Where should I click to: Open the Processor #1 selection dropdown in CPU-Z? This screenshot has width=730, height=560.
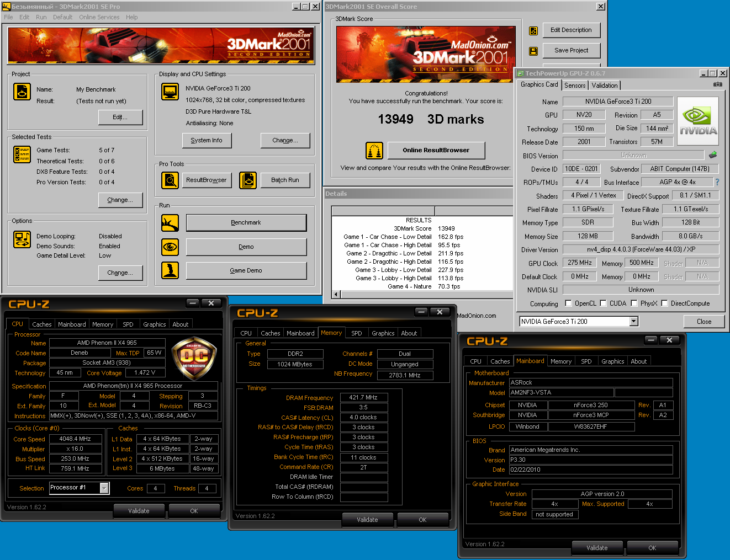tap(104, 488)
